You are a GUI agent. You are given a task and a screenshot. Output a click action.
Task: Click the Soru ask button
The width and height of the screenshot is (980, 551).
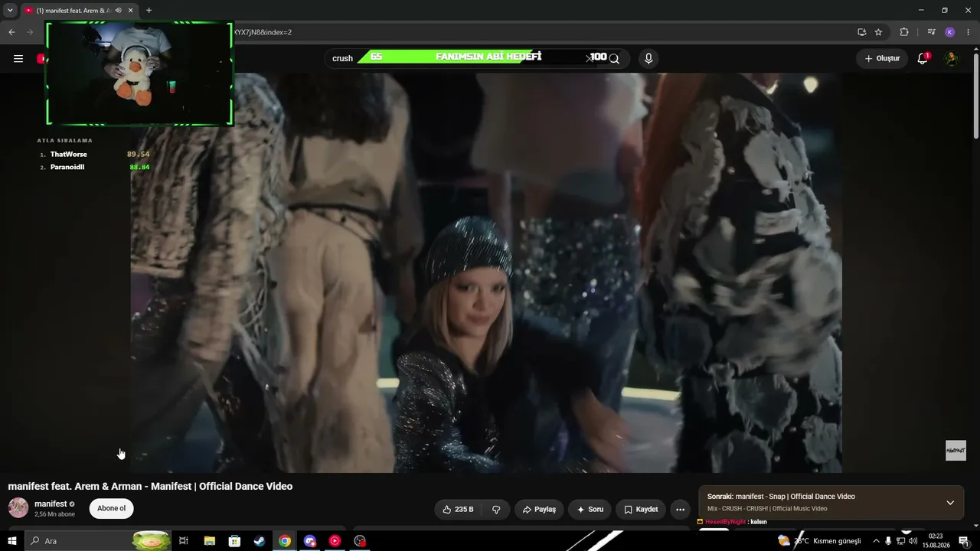tap(590, 509)
